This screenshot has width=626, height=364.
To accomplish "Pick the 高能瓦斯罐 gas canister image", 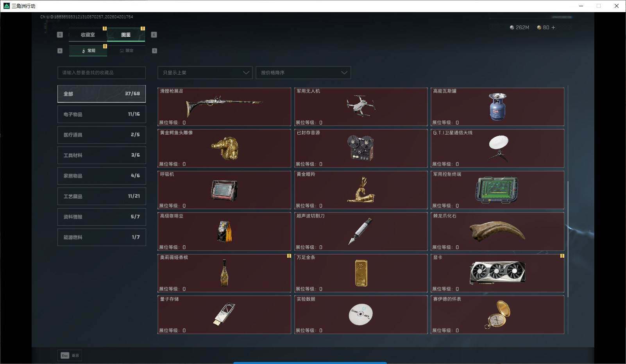I will point(497,106).
